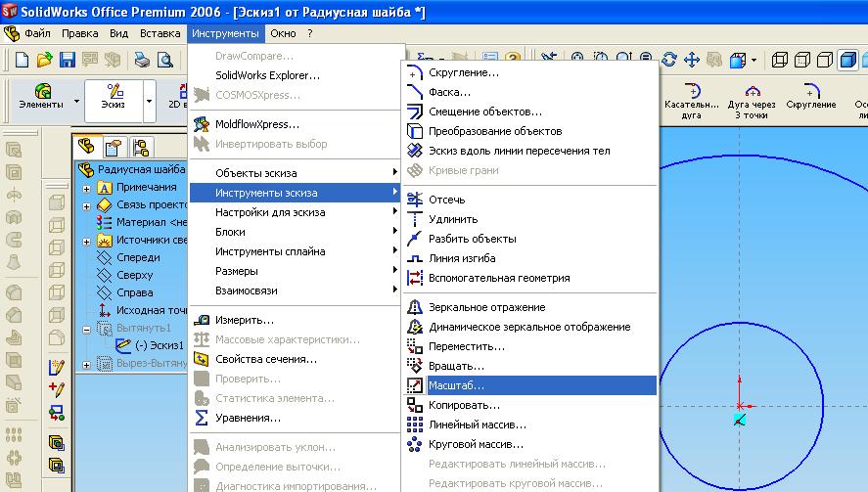Select Справа plane in tree
Screen dimensions: 868x492
(134, 292)
